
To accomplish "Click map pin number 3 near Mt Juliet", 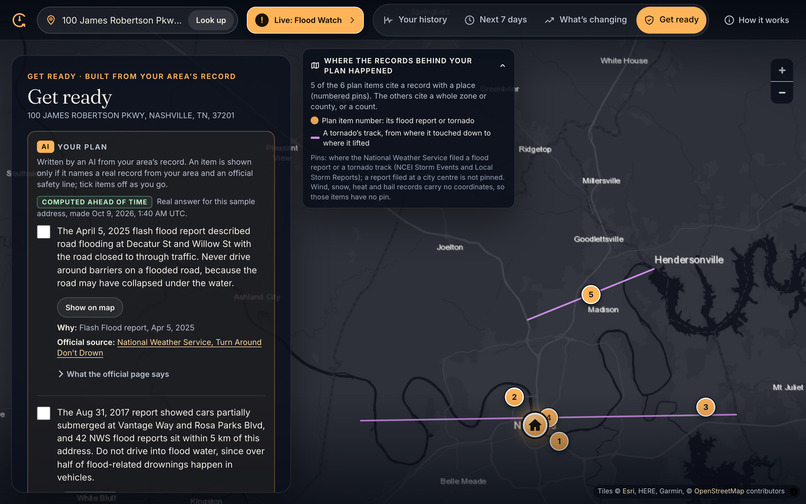I will tap(706, 407).
